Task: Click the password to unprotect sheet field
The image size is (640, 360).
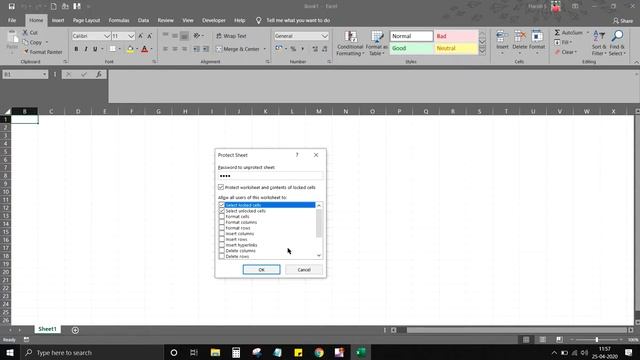Action: [x=270, y=176]
